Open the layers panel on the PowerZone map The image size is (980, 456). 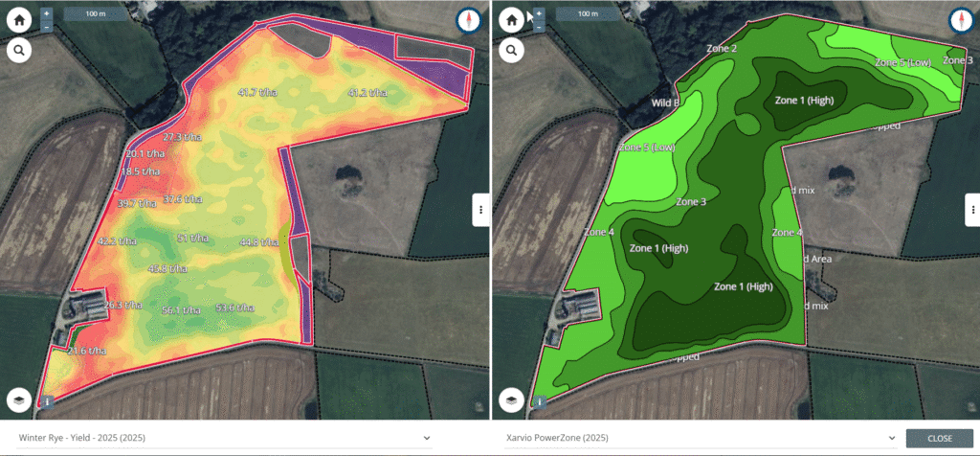(x=512, y=399)
